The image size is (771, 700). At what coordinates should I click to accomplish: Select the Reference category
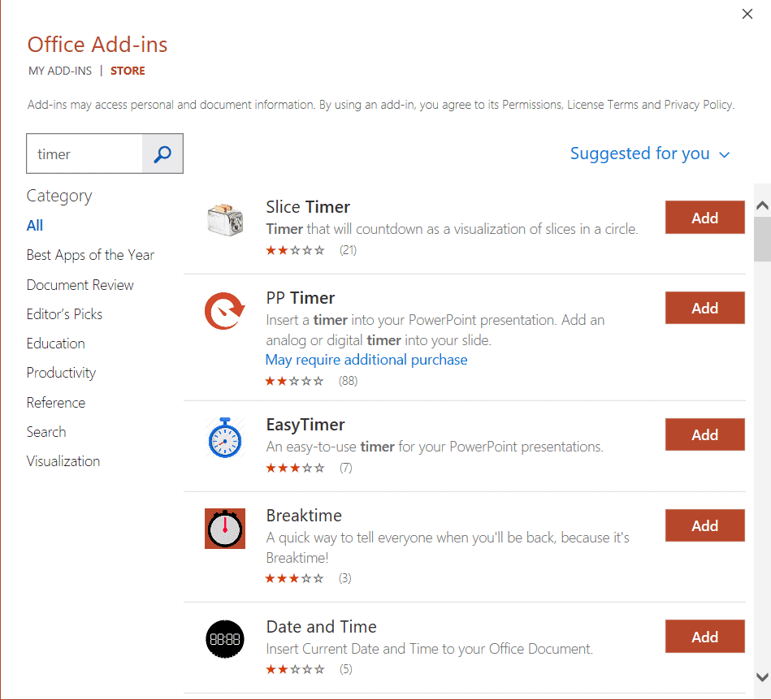[x=56, y=403]
